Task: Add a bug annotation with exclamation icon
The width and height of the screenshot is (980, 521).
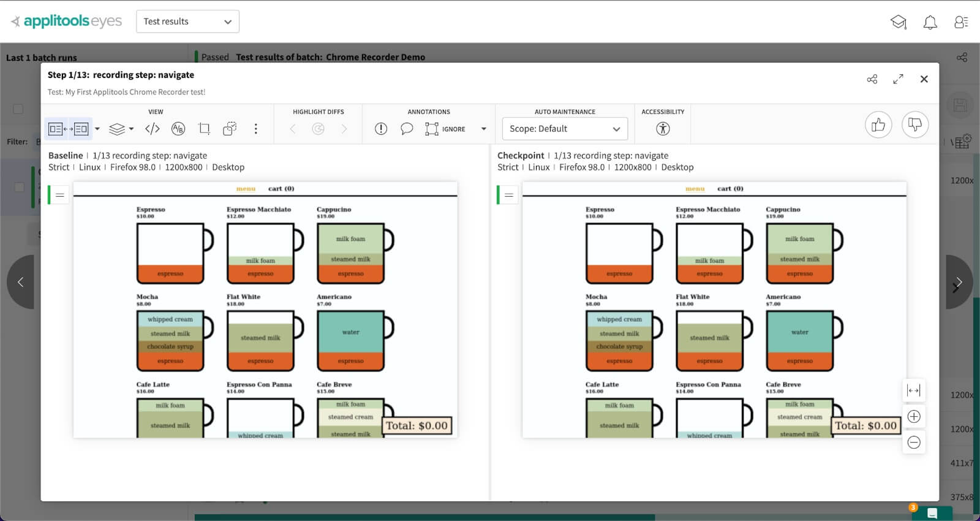Action: [381, 129]
